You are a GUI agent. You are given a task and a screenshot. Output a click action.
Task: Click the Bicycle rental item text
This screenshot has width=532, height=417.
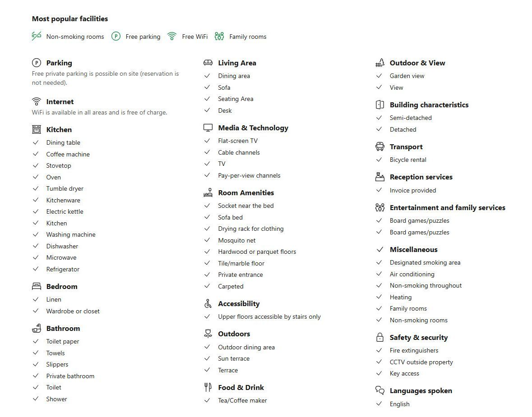(x=408, y=160)
